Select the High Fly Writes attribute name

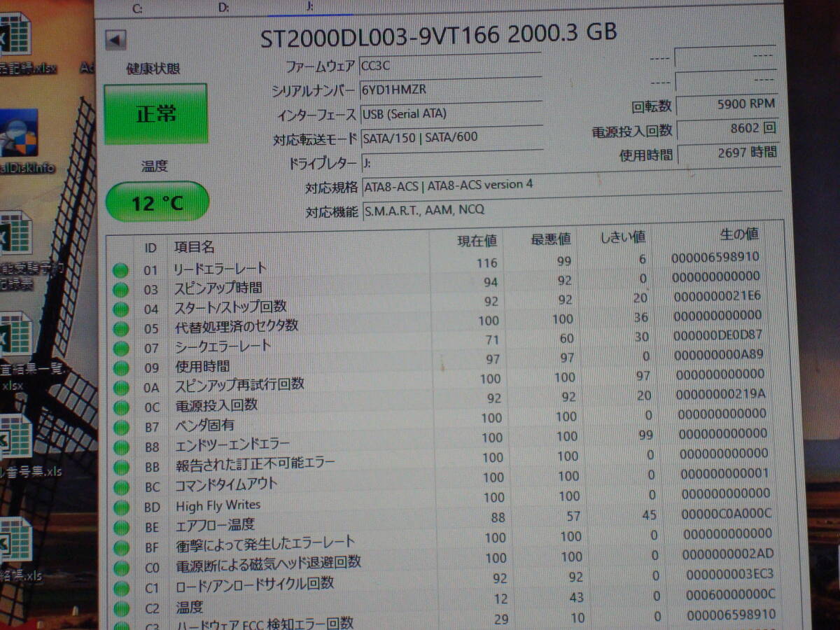coord(218,505)
